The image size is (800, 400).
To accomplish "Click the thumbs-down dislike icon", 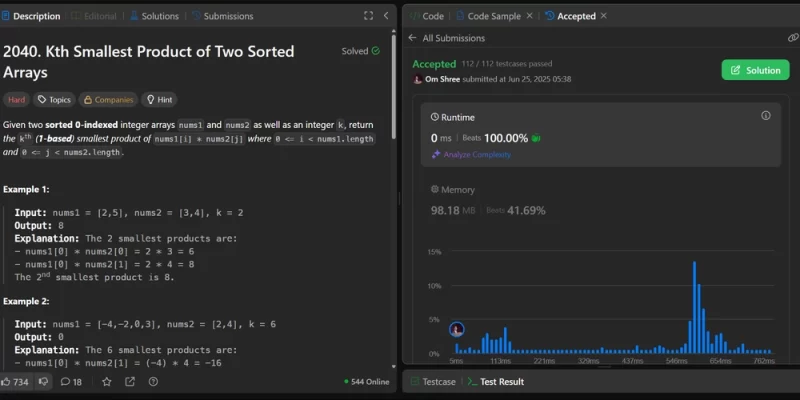I will pos(44,382).
